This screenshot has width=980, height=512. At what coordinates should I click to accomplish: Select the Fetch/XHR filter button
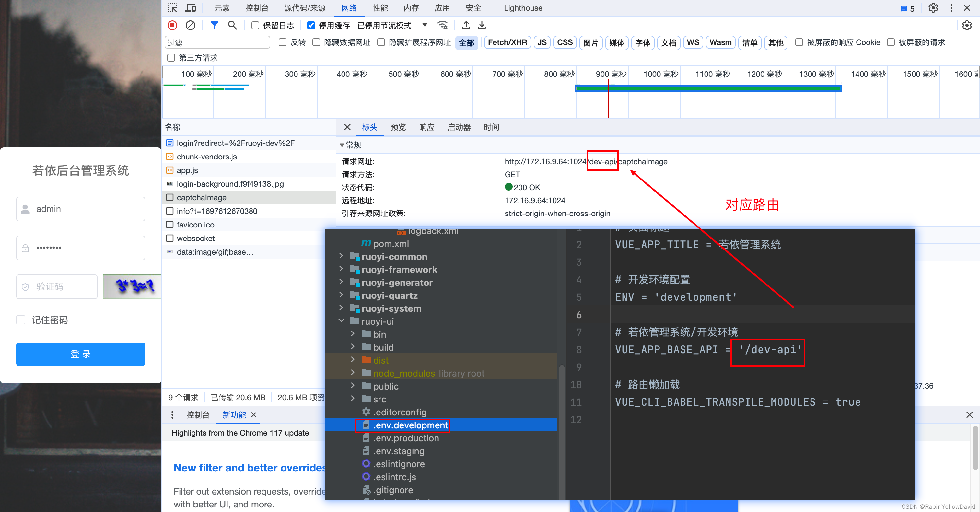coord(507,42)
